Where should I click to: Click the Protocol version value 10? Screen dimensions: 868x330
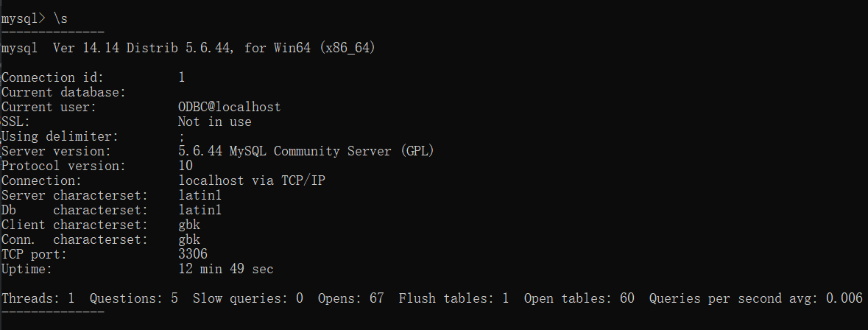coord(186,166)
